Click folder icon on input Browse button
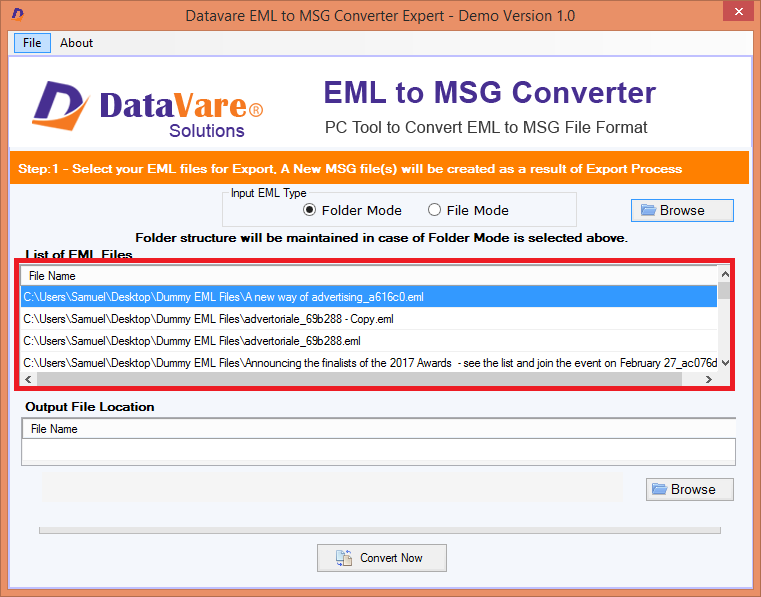761x597 pixels. [x=648, y=210]
